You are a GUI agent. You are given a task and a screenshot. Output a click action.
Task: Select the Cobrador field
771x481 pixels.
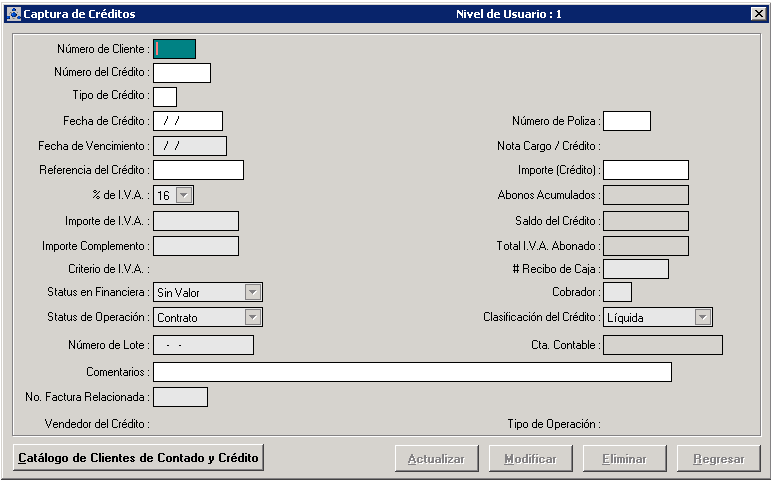pyautogui.click(x=617, y=292)
